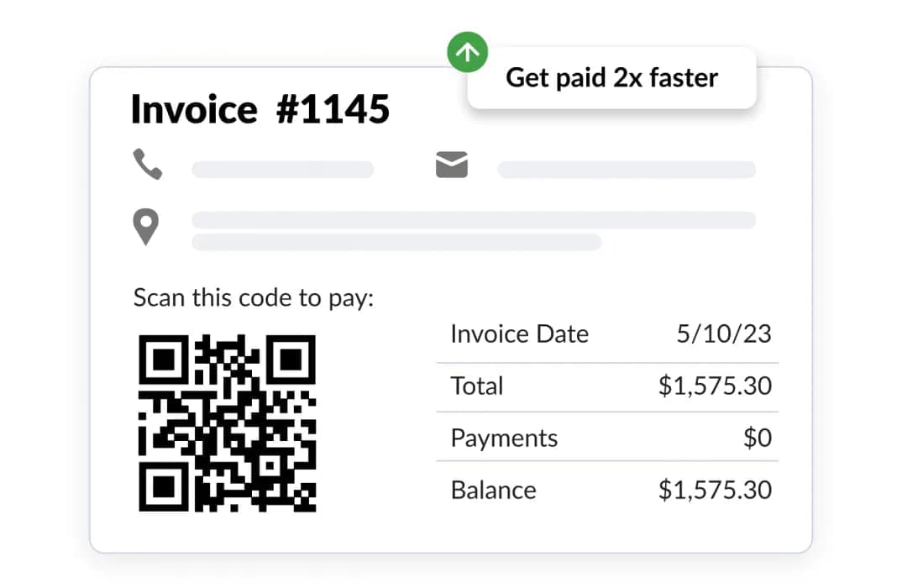Image resolution: width=902 pixels, height=588 pixels.
Task: Click the second shorter address line
Action: [x=396, y=243]
